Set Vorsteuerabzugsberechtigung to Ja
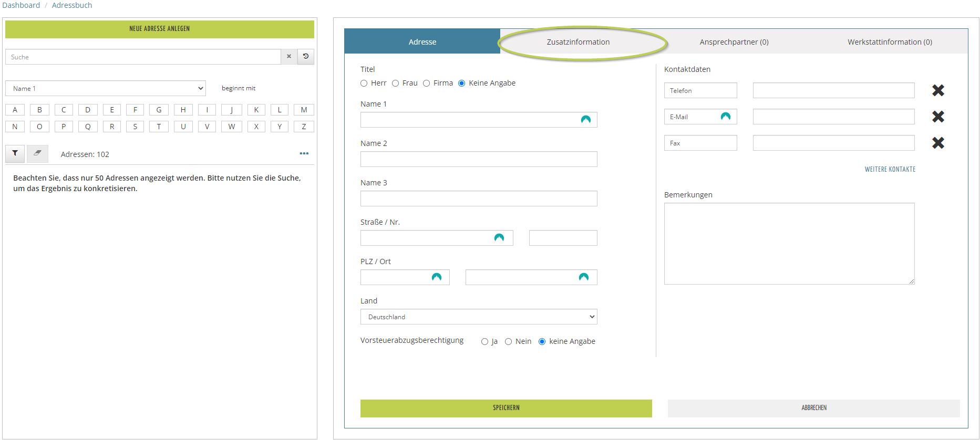This screenshot has width=980, height=440. [x=484, y=342]
